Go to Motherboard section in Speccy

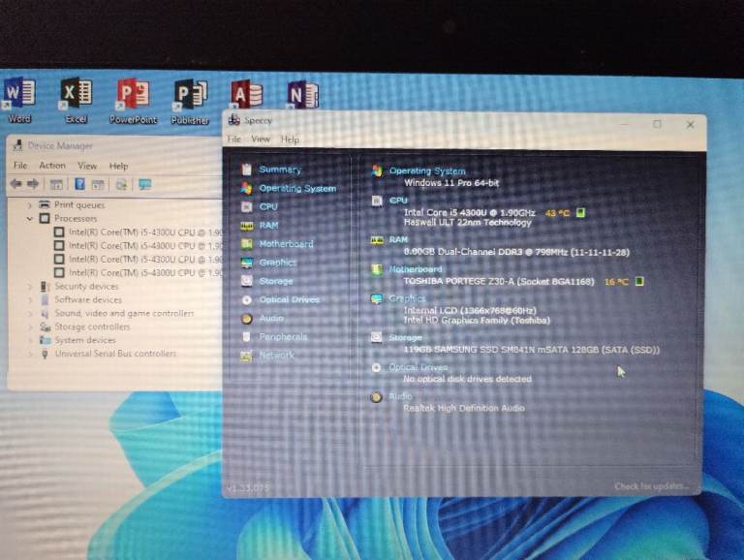(x=286, y=244)
